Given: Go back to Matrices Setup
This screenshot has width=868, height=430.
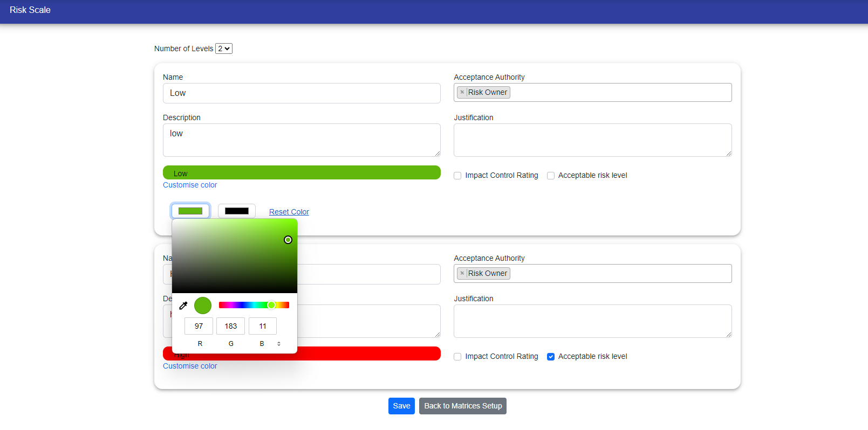Looking at the screenshot, I should coord(462,406).
